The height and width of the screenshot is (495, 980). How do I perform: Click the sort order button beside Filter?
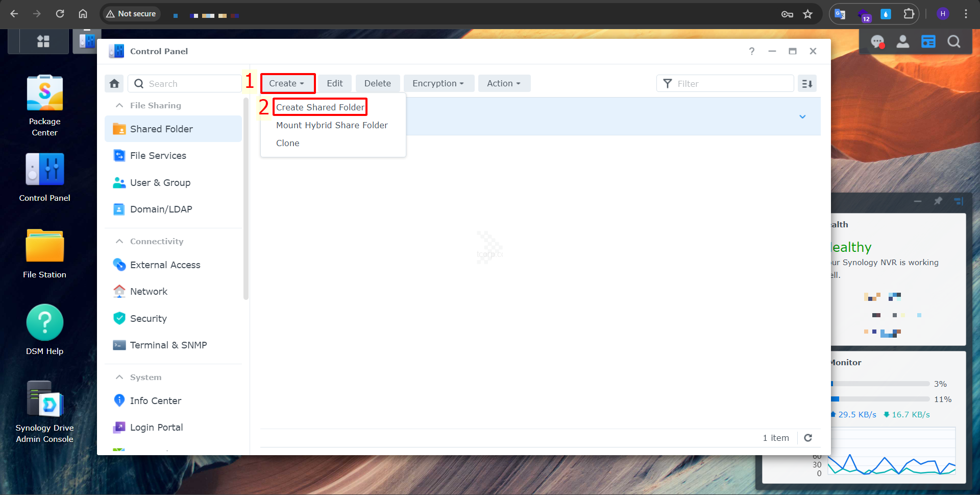click(x=807, y=84)
